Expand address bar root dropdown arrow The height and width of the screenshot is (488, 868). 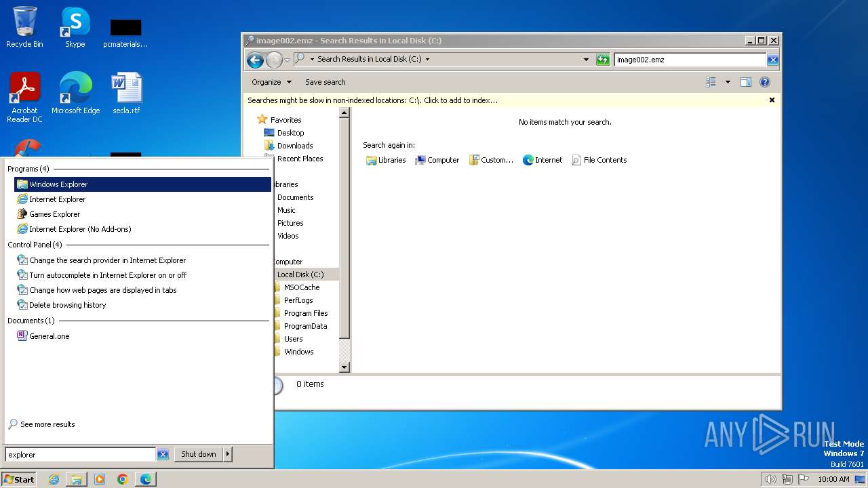(x=312, y=59)
